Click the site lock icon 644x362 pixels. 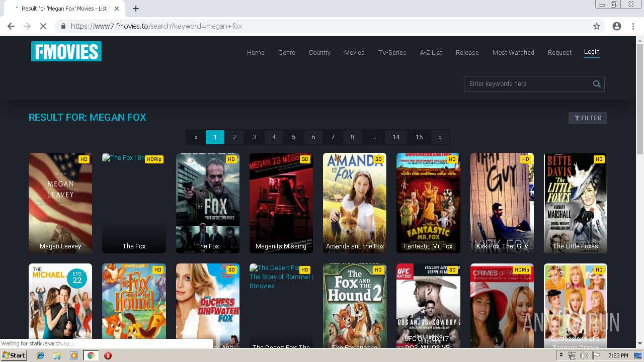[x=63, y=26]
